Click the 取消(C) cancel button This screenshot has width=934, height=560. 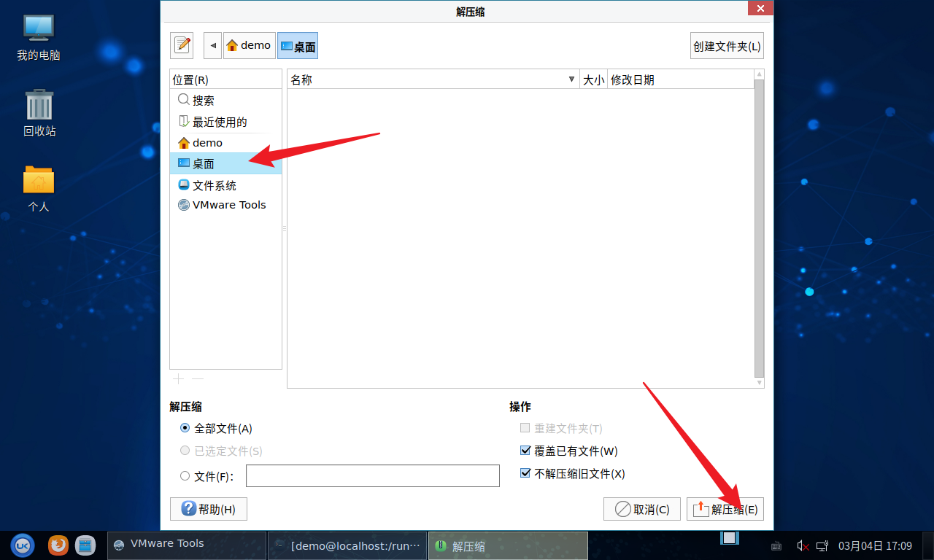click(642, 509)
